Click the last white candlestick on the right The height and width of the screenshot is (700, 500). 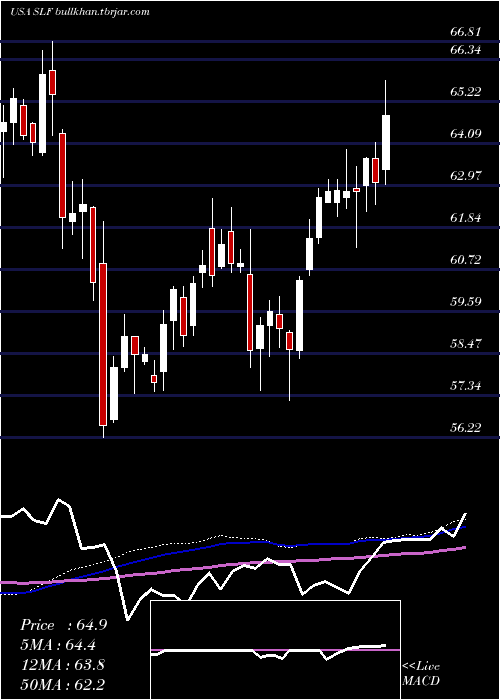(386, 133)
